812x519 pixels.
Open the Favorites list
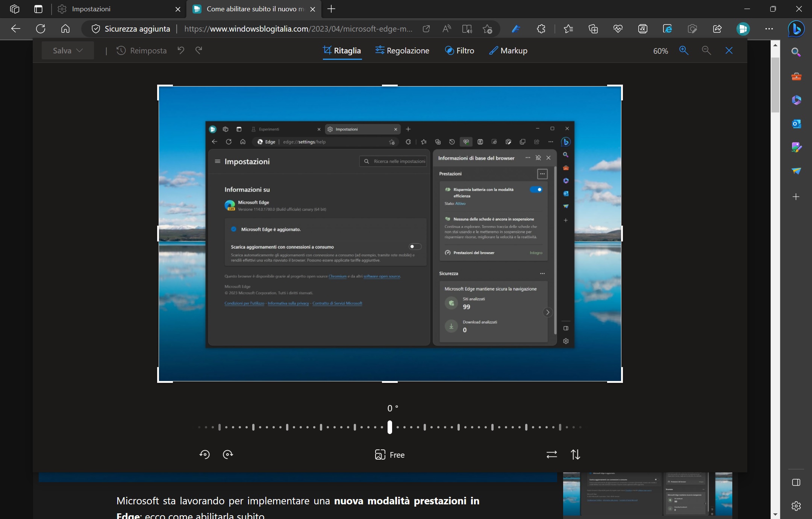click(568, 29)
